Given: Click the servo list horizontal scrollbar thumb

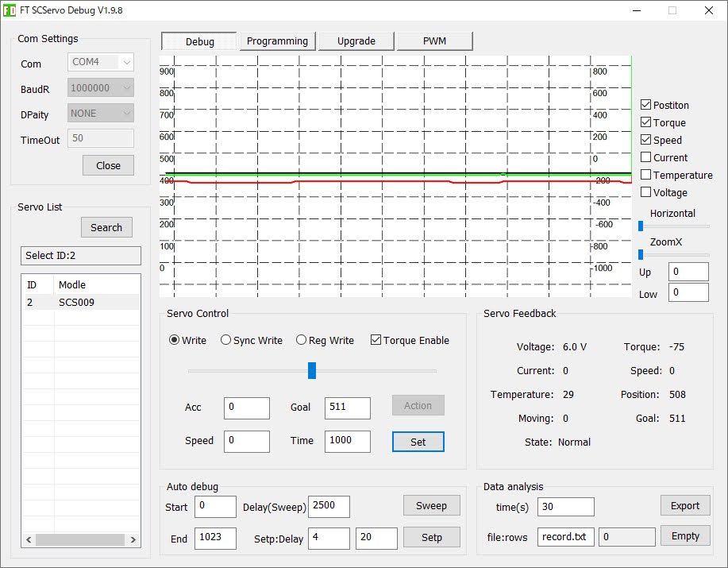Looking at the screenshot, I should pos(80,539).
